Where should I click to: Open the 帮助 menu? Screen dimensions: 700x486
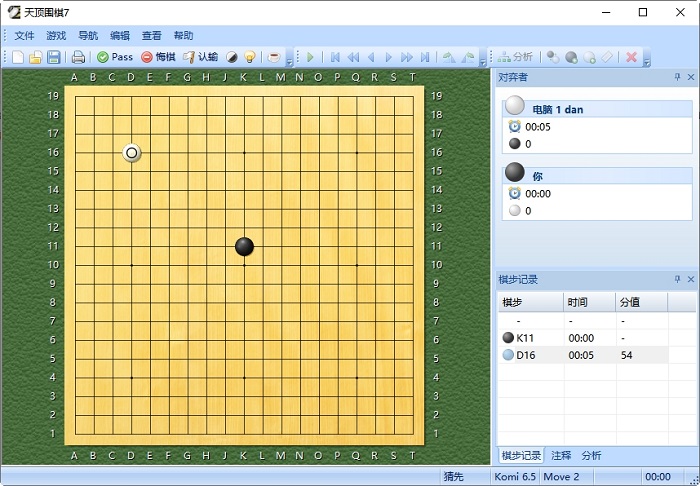click(x=183, y=36)
